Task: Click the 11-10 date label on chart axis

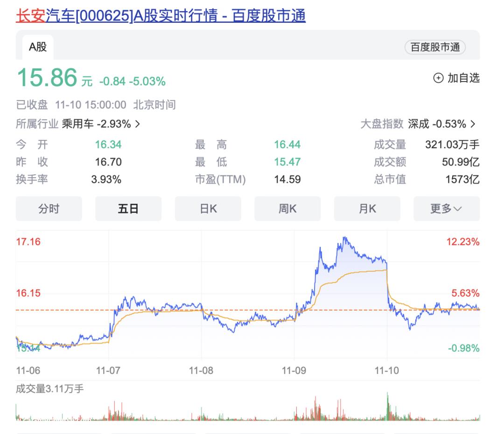Action: 387,371
